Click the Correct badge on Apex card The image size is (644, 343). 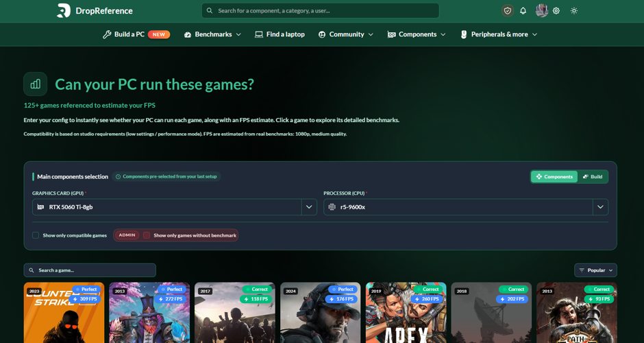(428, 289)
